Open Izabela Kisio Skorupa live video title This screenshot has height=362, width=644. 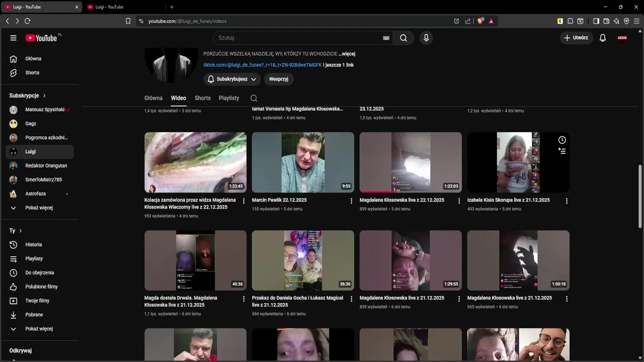[508, 200]
